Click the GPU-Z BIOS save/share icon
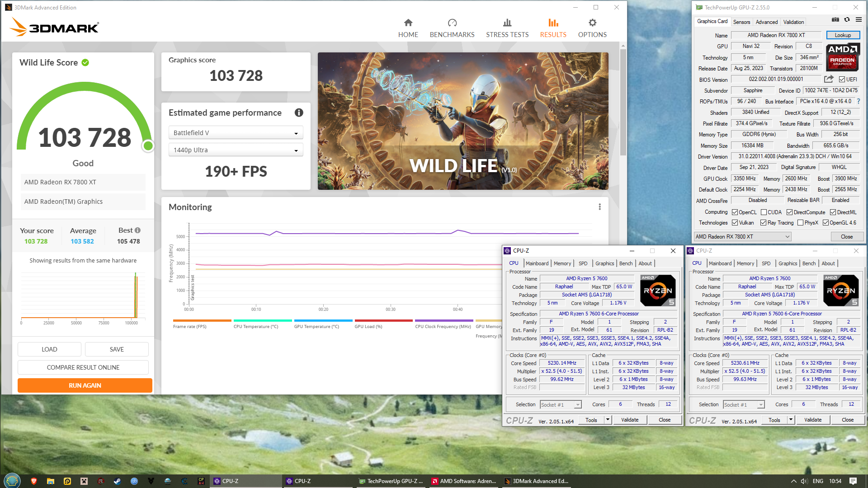868x488 pixels. (828, 79)
